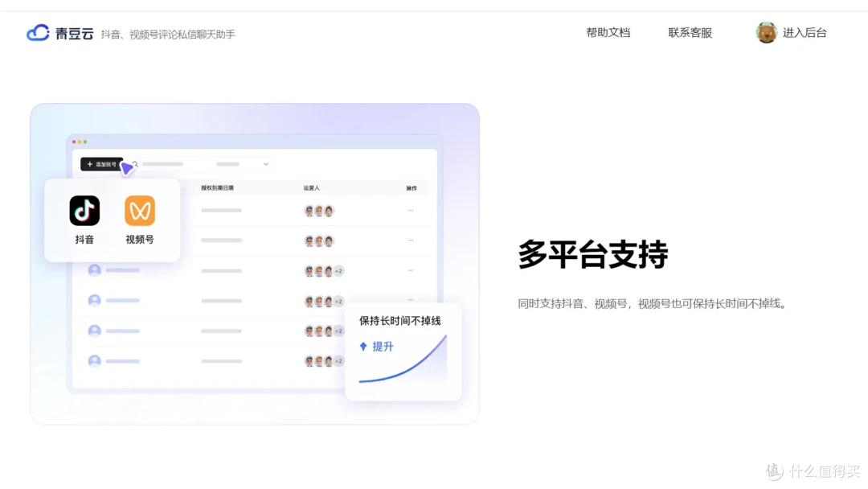Click the rising curve chart thumbnail

403,360
